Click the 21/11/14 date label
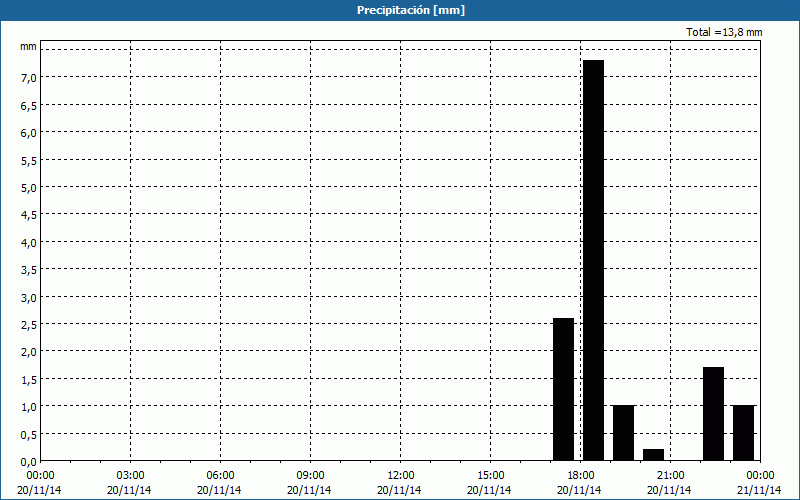The width and height of the screenshot is (800, 500). (759, 490)
